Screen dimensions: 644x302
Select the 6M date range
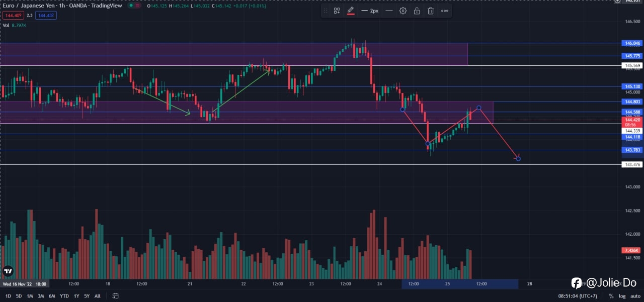click(x=52, y=296)
